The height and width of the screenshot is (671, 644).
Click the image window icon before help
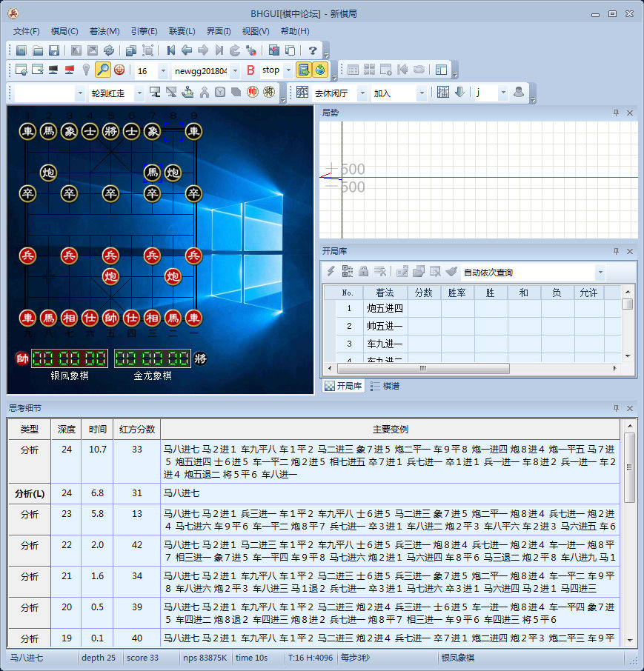coord(274,50)
